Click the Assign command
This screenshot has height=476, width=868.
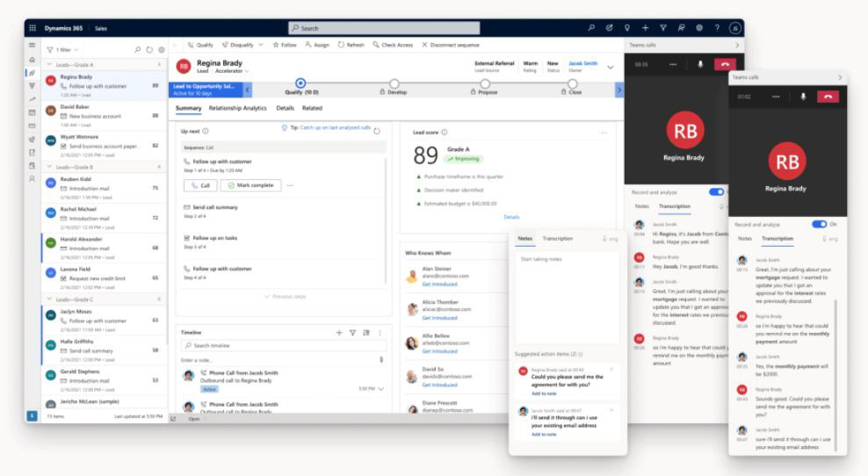coord(317,45)
